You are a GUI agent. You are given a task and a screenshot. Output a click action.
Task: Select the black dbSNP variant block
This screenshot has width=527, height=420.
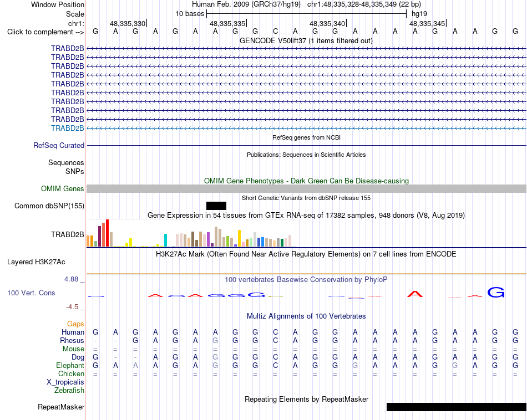tap(216, 206)
